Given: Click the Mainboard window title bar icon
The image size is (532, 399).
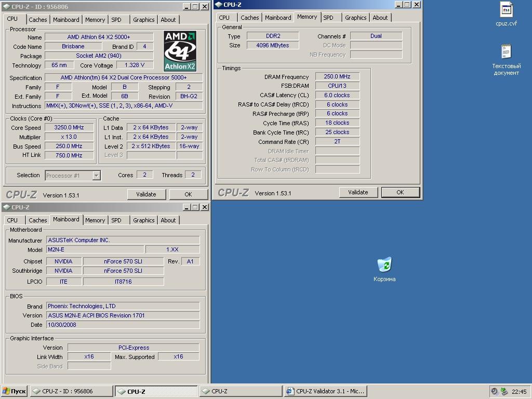Looking at the screenshot, I should [6, 207].
